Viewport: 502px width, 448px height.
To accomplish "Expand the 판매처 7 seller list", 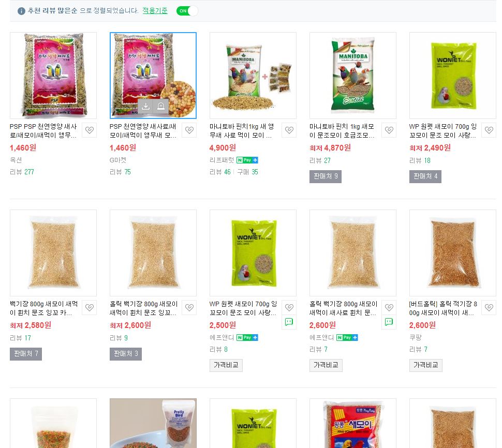I will [x=25, y=354].
